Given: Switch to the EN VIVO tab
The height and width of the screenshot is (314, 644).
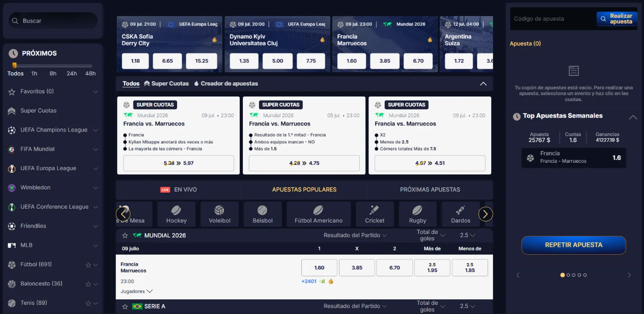Looking at the screenshot, I should pyautogui.click(x=178, y=189).
